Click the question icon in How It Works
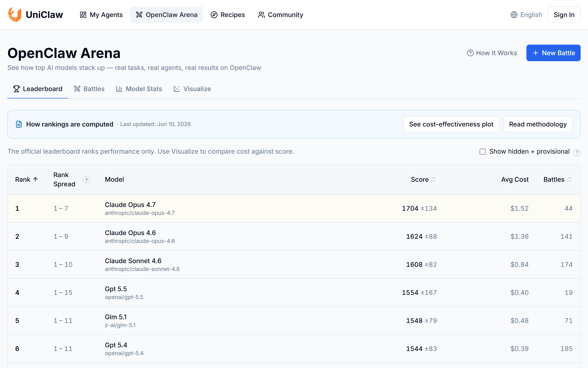The image size is (588, 368). pyautogui.click(x=470, y=53)
